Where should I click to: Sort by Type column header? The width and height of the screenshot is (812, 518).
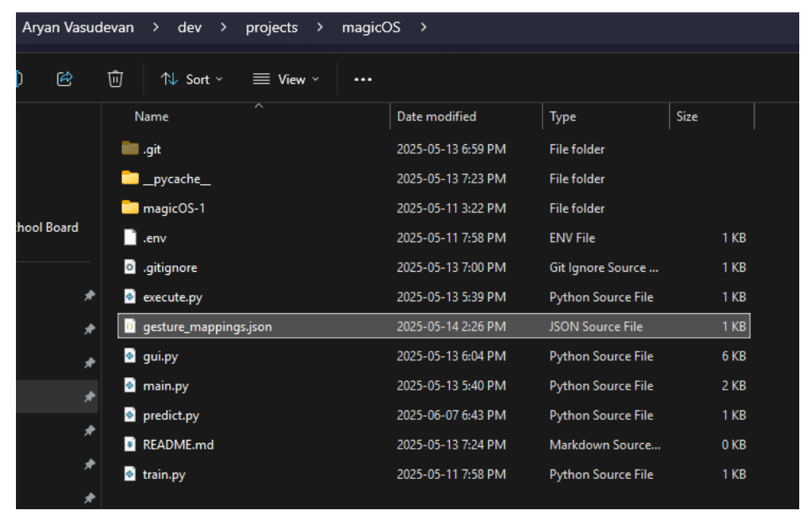[x=562, y=117]
